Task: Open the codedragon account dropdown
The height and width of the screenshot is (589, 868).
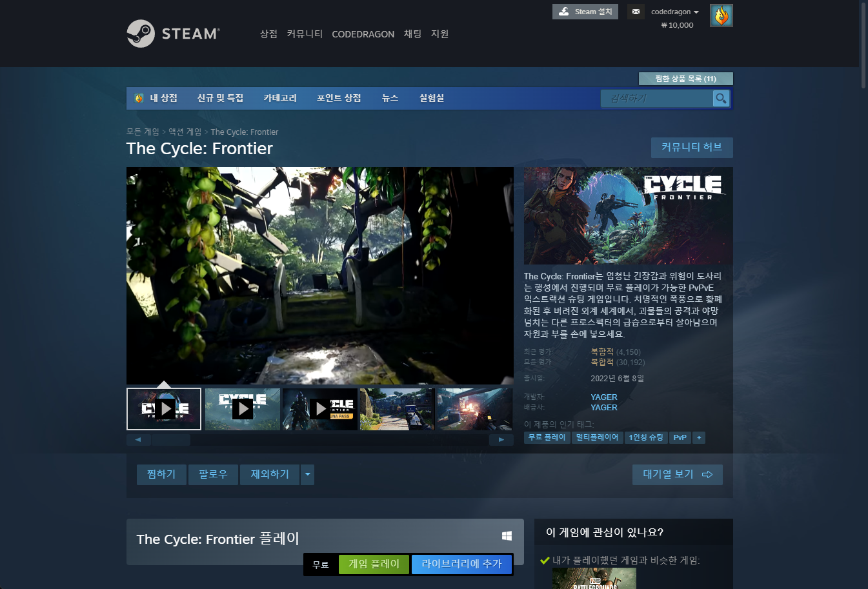Action: point(674,12)
